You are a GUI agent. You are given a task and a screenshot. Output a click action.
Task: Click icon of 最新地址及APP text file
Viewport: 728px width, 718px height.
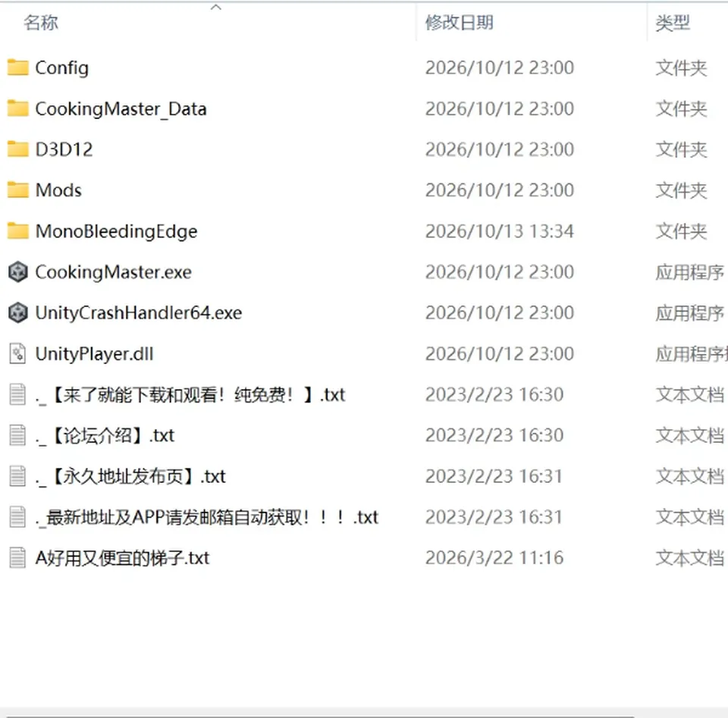point(17,517)
